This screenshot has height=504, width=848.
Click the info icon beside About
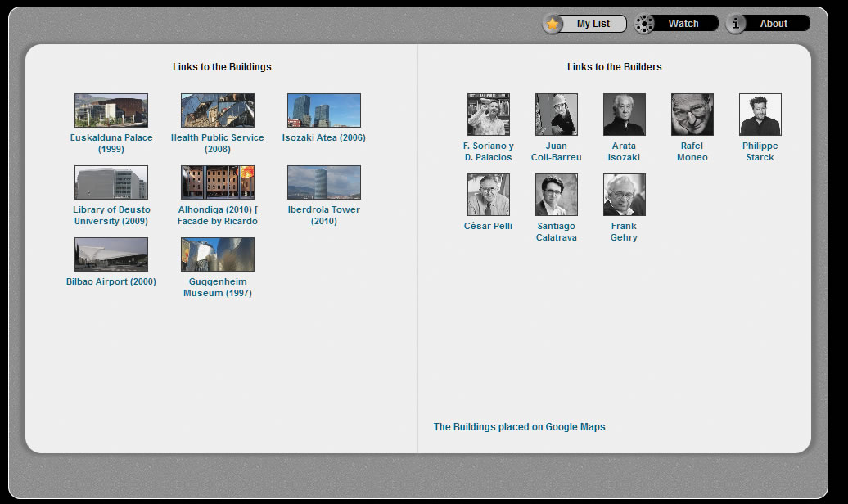point(736,24)
